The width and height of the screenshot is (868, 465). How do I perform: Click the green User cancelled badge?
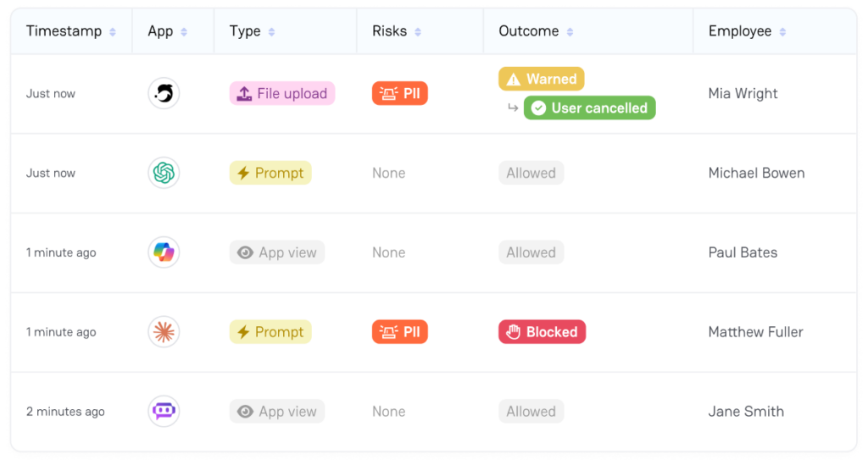click(590, 108)
